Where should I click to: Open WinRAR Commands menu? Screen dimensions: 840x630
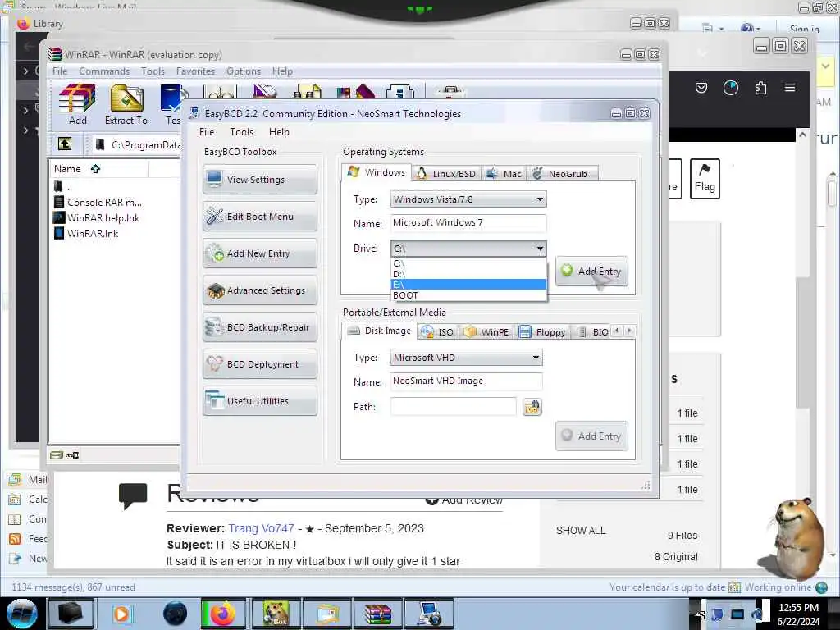click(x=104, y=71)
